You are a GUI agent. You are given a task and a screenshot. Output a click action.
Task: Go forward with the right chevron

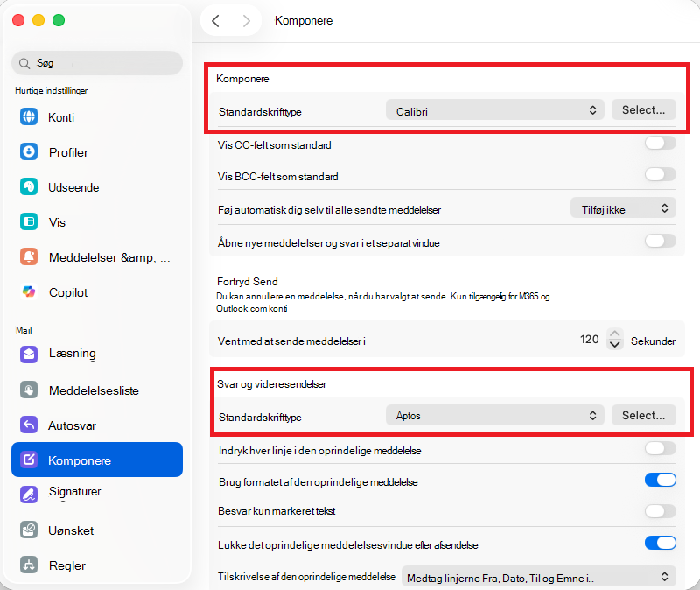246,20
